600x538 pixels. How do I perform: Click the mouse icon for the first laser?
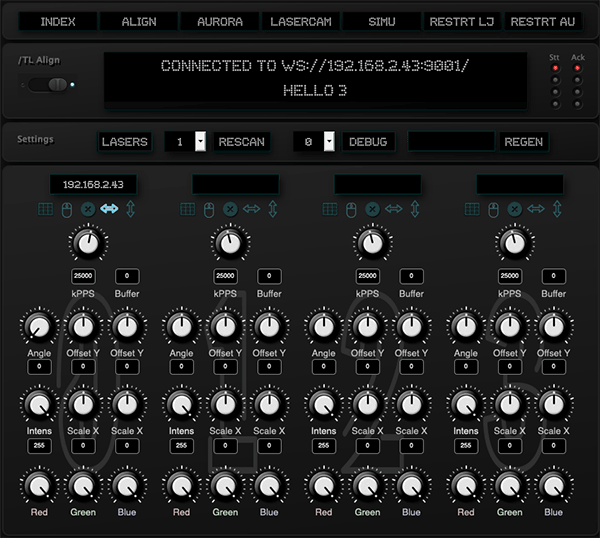click(67, 209)
